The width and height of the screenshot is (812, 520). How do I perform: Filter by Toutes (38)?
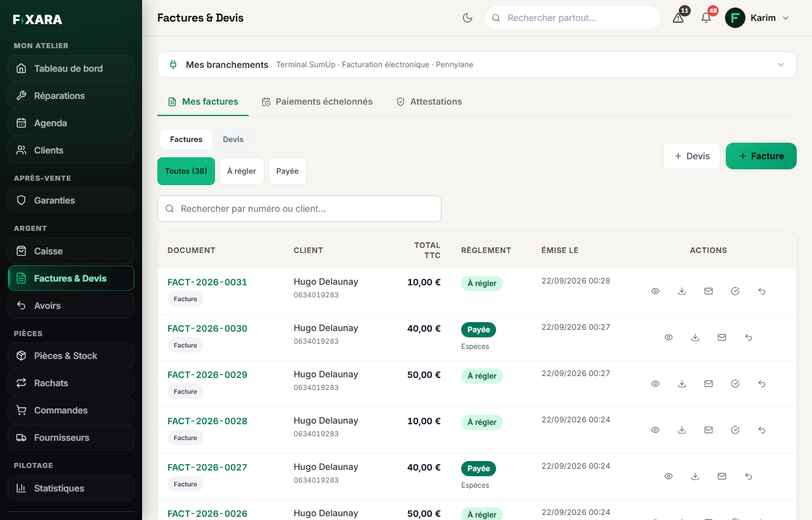click(186, 171)
